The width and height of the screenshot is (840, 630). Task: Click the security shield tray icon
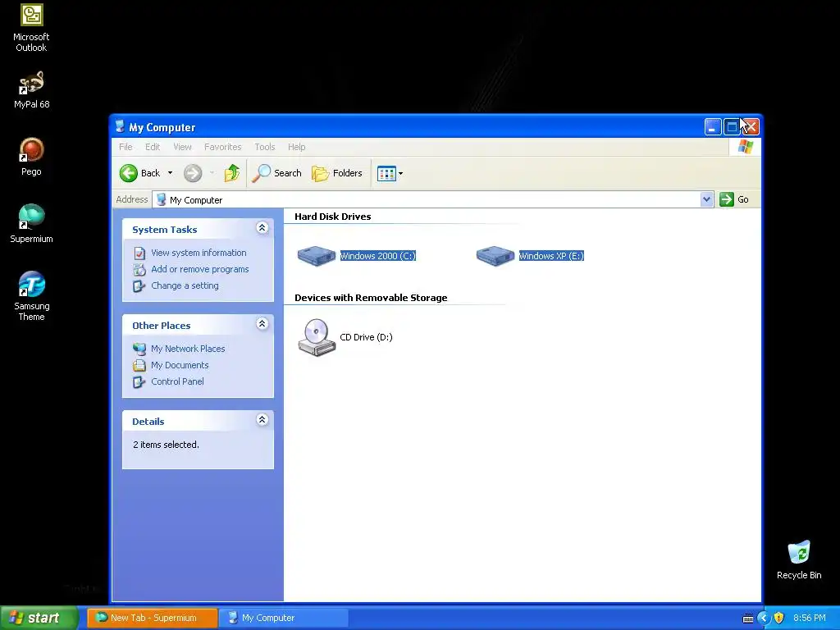coord(779,618)
